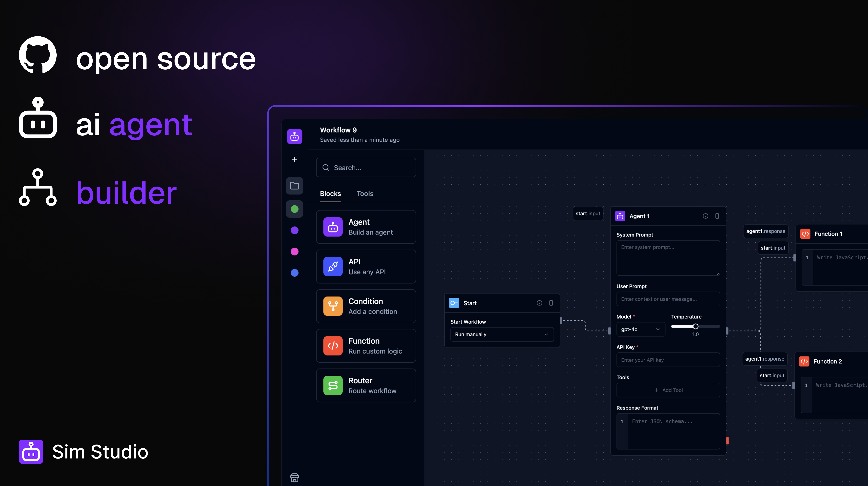Toggle the Start block orientation icon
The image size is (868, 486).
coord(551,303)
